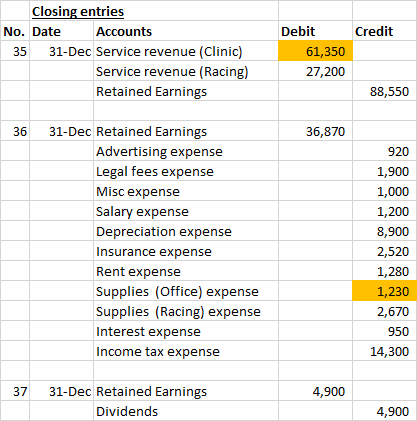Select highlighted credit 1,230 cell
This screenshot has width=417, height=421.
click(x=384, y=291)
